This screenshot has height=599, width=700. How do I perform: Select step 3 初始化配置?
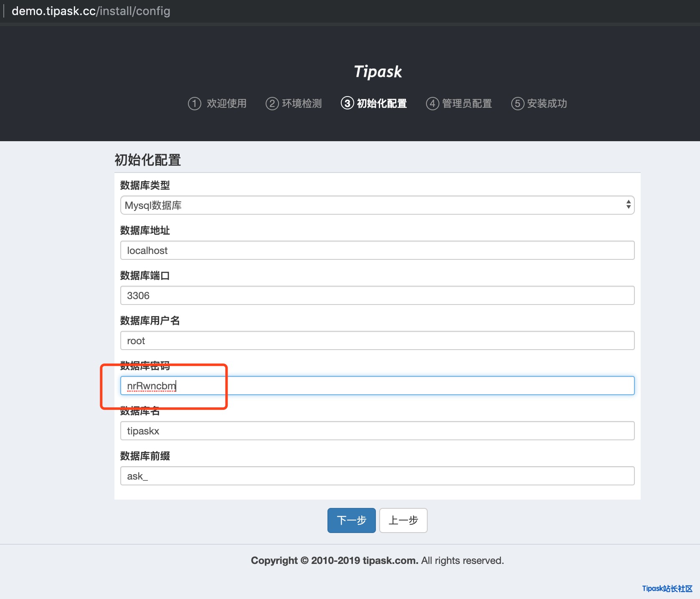tap(374, 103)
